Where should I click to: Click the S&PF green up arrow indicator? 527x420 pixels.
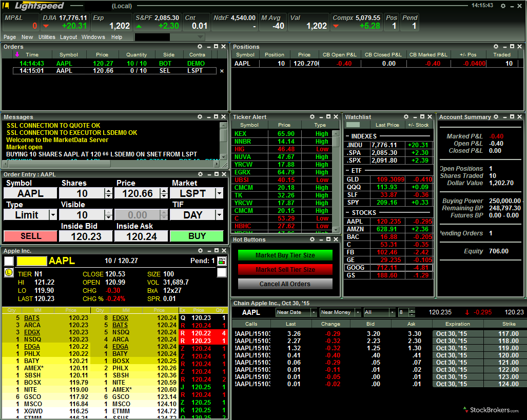139,26
